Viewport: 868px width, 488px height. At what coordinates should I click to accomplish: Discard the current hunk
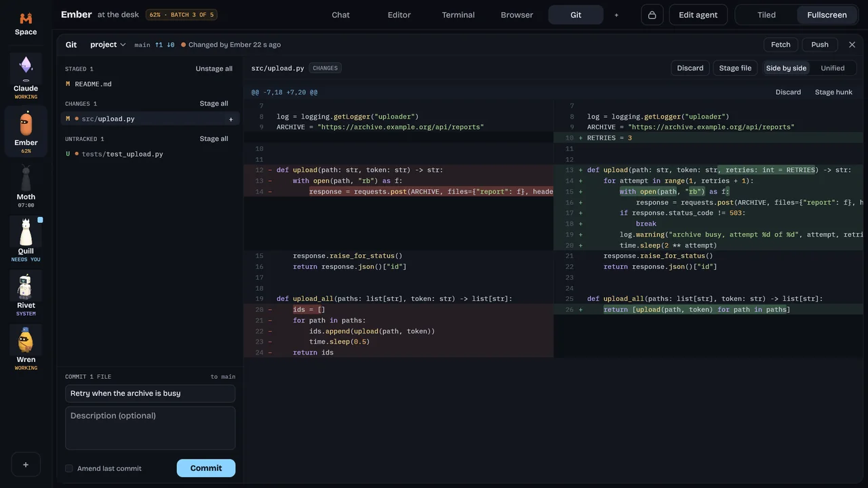pos(788,92)
